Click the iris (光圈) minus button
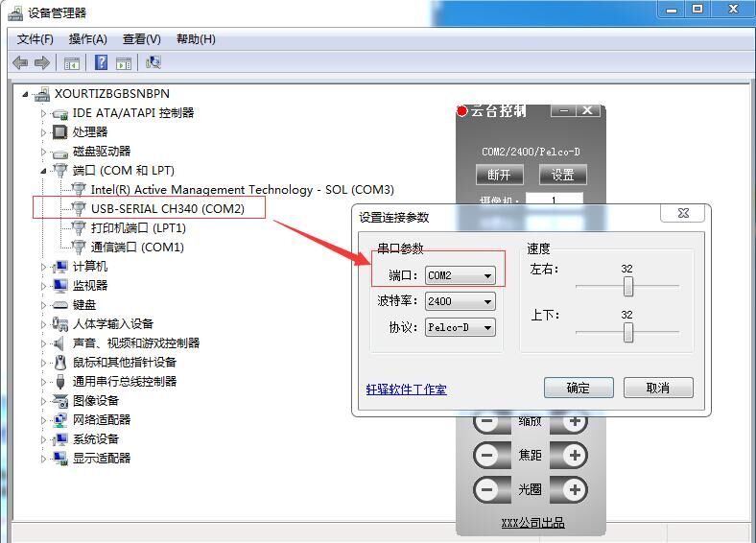The width and height of the screenshot is (756, 543). pyautogui.click(x=487, y=489)
